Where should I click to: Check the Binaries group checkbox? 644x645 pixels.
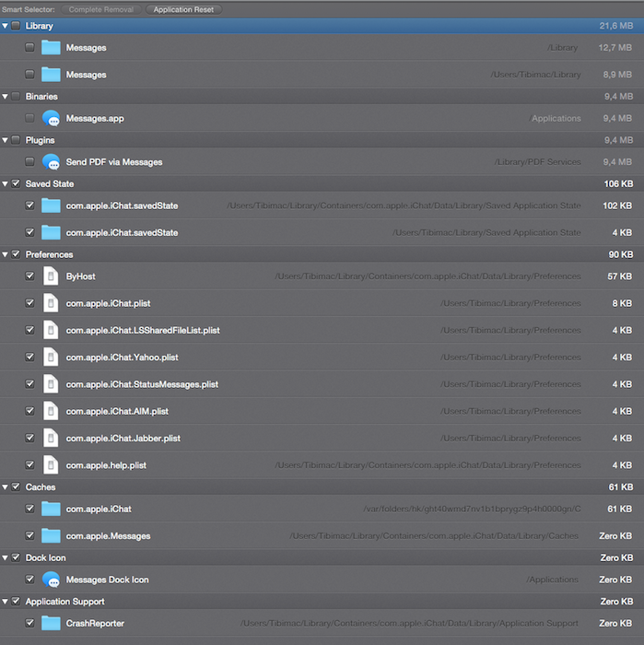(x=17, y=96)
